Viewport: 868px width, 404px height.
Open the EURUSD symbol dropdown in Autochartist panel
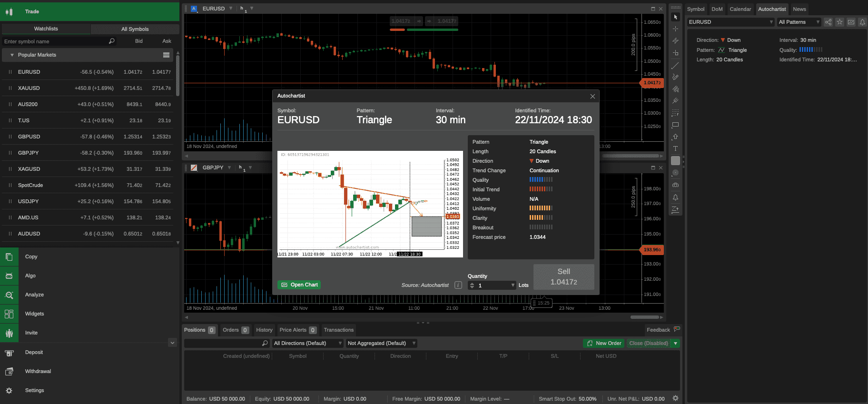pos(730,22)
